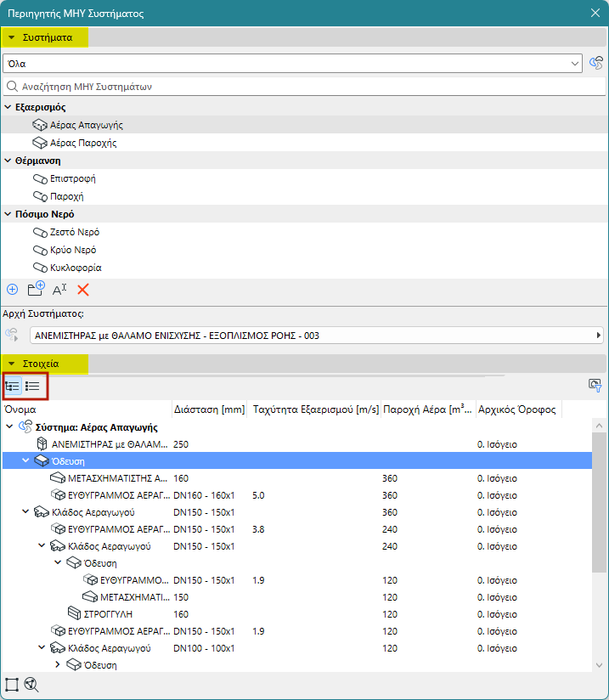Screen dimensions: 609x700
Task: Click the red delete system icon
Action: [83, 290]
